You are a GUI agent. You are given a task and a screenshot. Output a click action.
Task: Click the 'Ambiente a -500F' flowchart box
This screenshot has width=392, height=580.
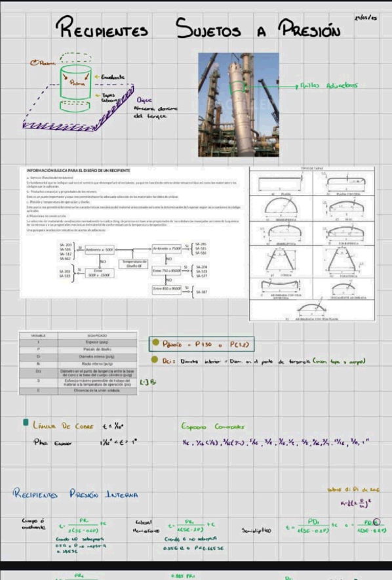[100, 250]
